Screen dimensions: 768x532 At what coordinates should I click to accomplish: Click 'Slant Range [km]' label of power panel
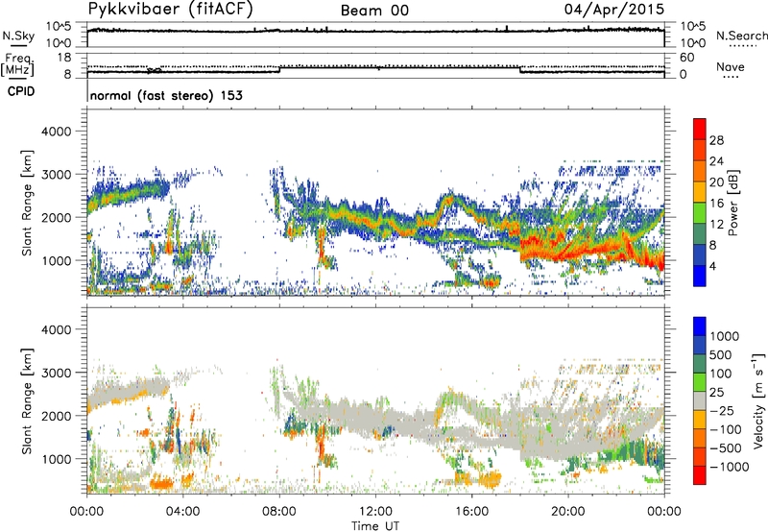click(27, 203)
